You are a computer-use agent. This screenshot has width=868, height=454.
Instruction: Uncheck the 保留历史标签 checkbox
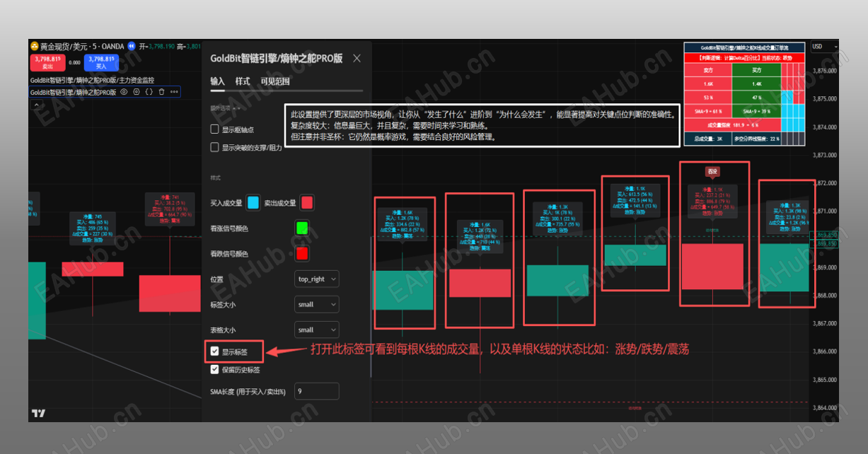click(x=215, y=369)
